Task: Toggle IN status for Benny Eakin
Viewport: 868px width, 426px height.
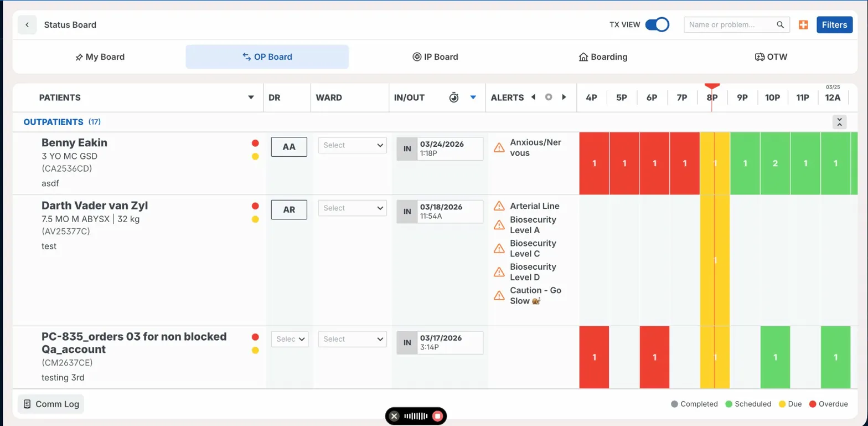Action: pyautogui.click(x=407, y=149)
